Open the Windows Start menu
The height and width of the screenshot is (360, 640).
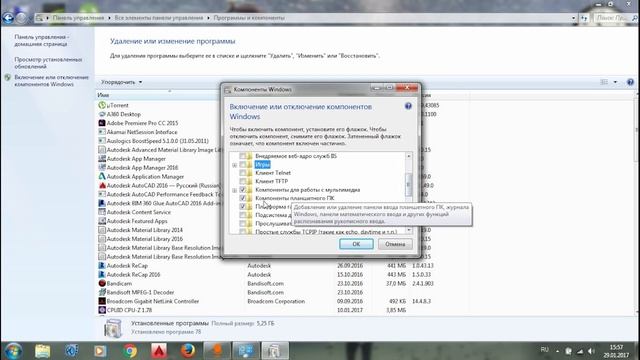click(x=13, y=351)
